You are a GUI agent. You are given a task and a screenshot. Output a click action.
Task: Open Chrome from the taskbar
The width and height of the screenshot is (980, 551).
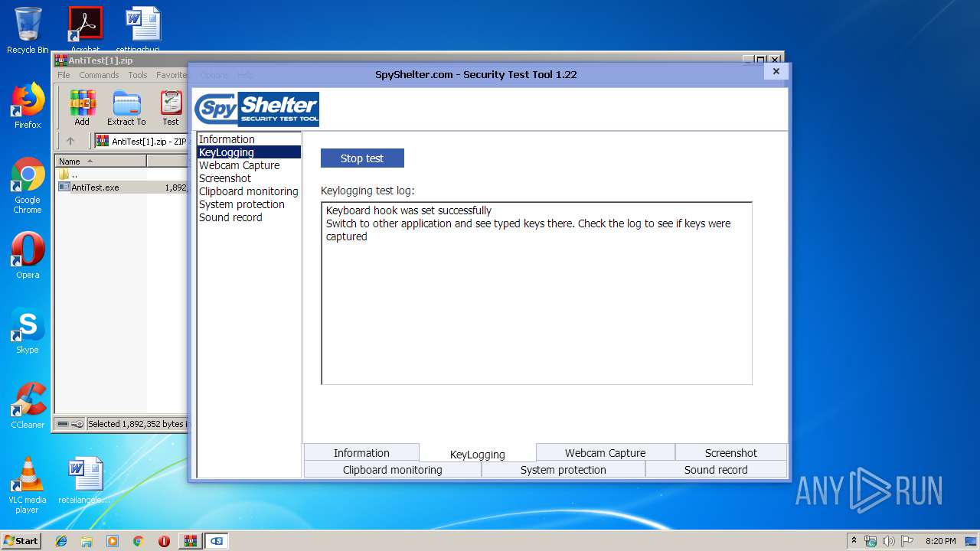tap(138, 540)
